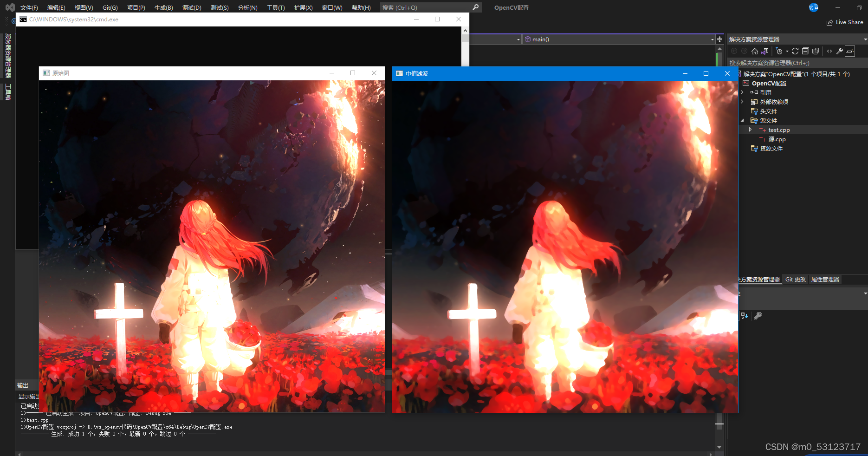This screenshot has height=456, width=868.
Task: Expand the 引用 references node
Action: click(x=742, y=93)
